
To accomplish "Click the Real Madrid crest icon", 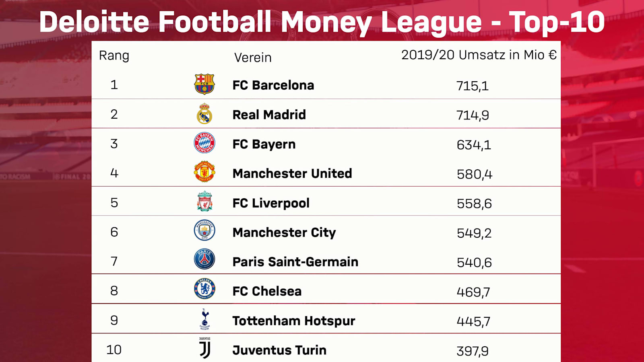I will [x=204, y=114].
